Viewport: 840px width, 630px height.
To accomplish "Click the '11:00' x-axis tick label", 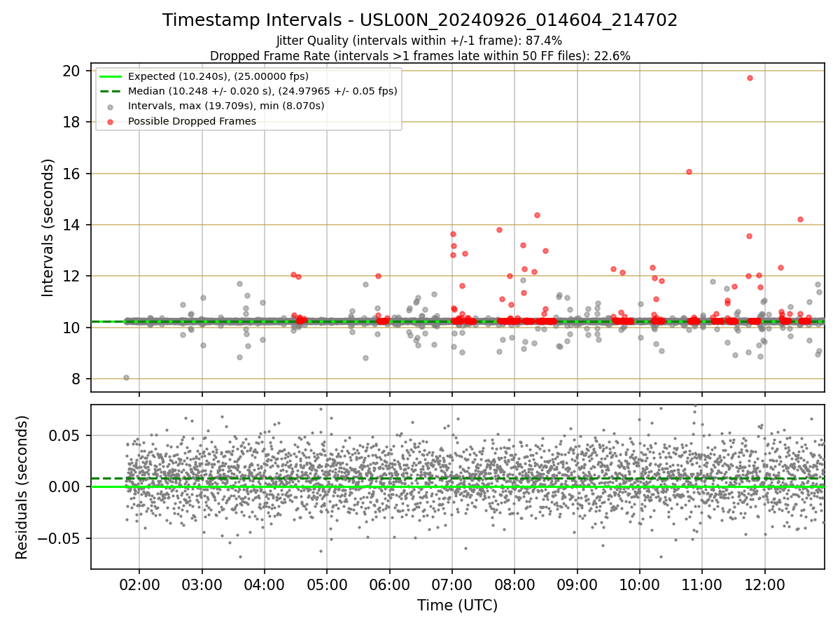I will pos(702,584).
